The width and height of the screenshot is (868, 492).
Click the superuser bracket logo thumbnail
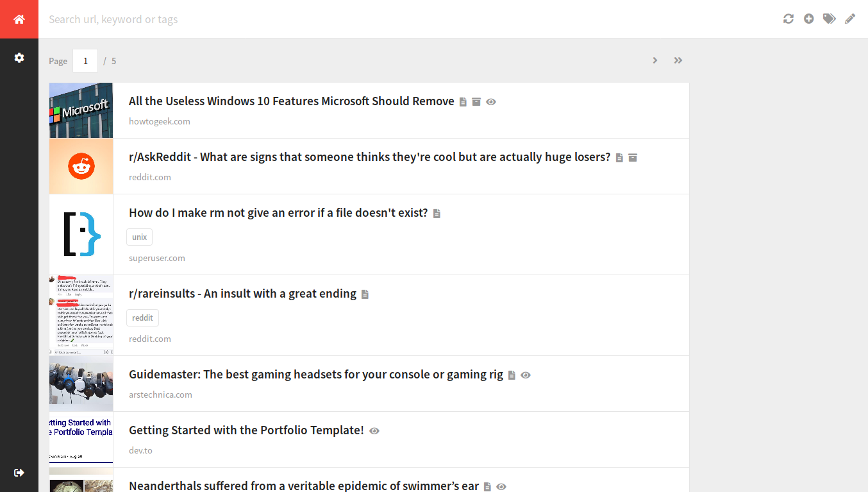pos(81,235)
